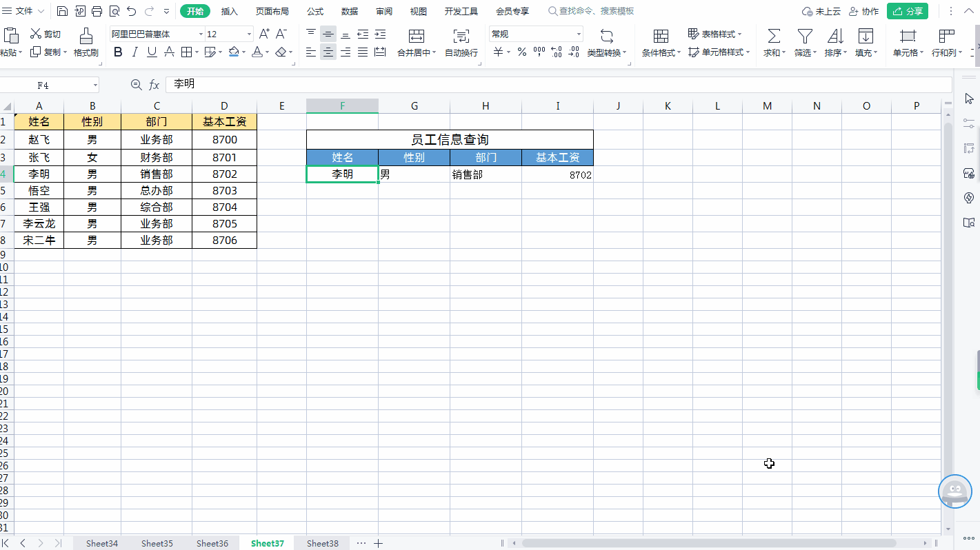This screenshot has height=550, width=980.
Task: Decrease decimal places
Action: pos(574,52)
